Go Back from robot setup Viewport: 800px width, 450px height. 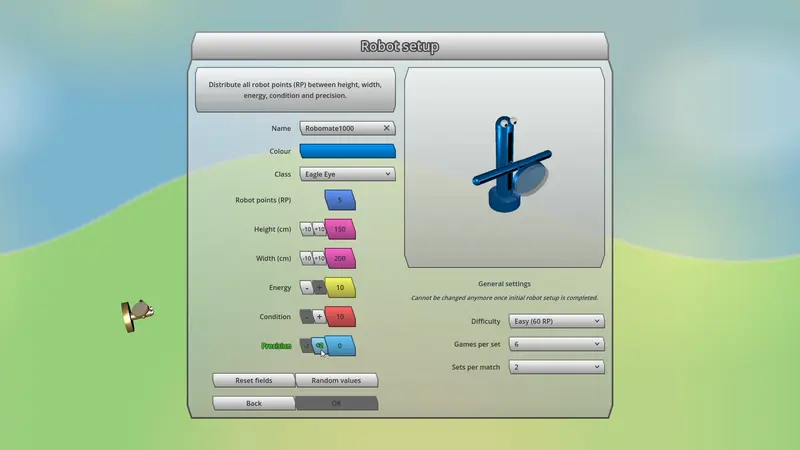pos(254,403)
